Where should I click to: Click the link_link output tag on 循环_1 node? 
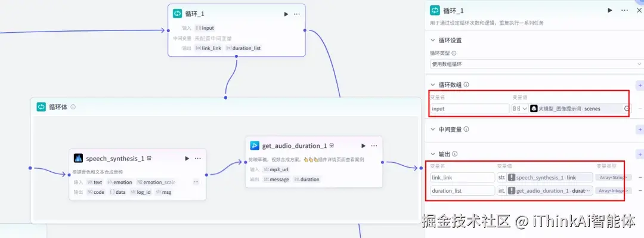pyautogui.click(x=208, y=48)
